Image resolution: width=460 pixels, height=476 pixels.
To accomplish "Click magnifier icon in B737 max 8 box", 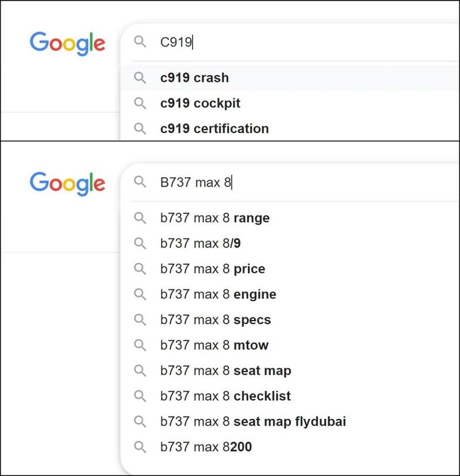I will coord(140,182).
